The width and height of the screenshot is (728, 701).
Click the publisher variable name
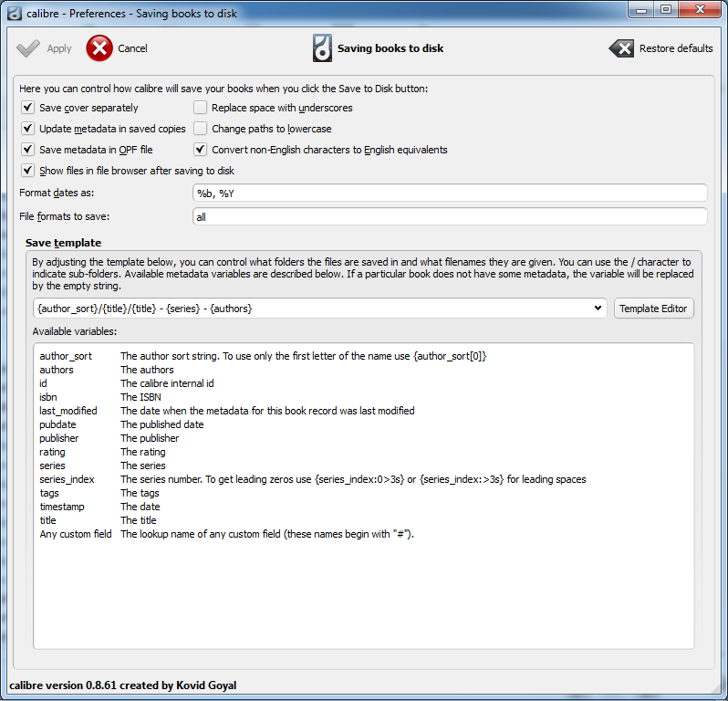59,438
